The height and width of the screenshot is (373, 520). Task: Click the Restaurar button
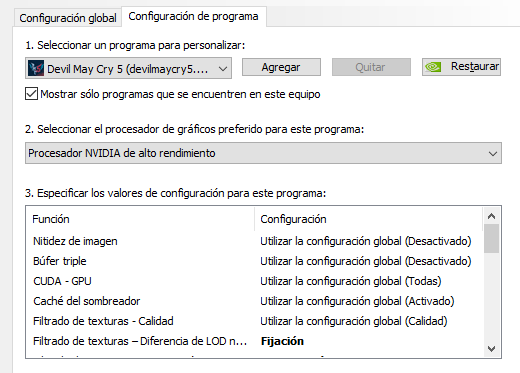click(x=461, y=67)
